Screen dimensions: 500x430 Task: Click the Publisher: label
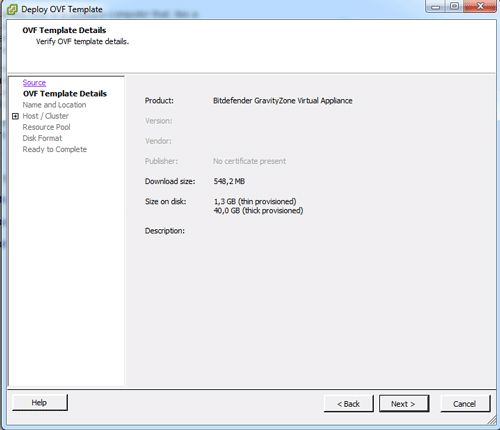[161, 161]
